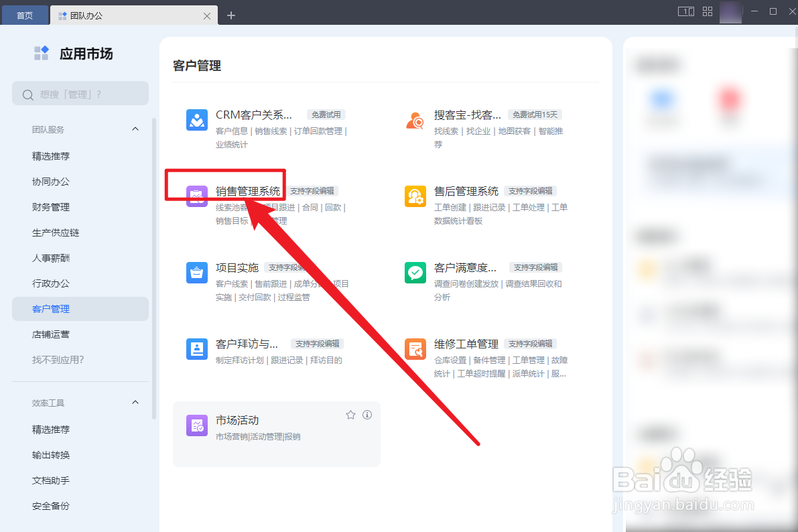Launch the 项目实施 app icon
Image resolution: width=798 pixels, height=532 pixels.
pyautogui.click(x=196, y=273)
